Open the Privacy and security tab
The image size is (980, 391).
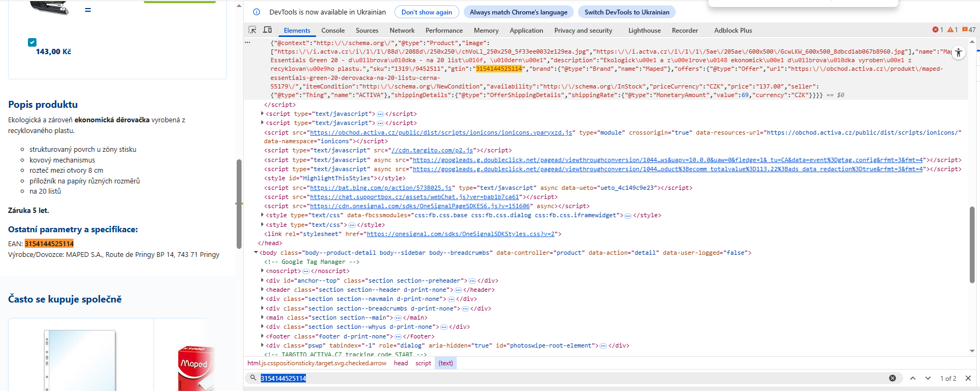(x=583, y=31)
